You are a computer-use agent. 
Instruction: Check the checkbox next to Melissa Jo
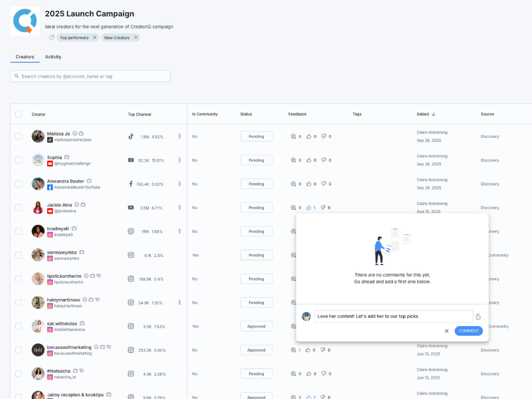[18, 136]
